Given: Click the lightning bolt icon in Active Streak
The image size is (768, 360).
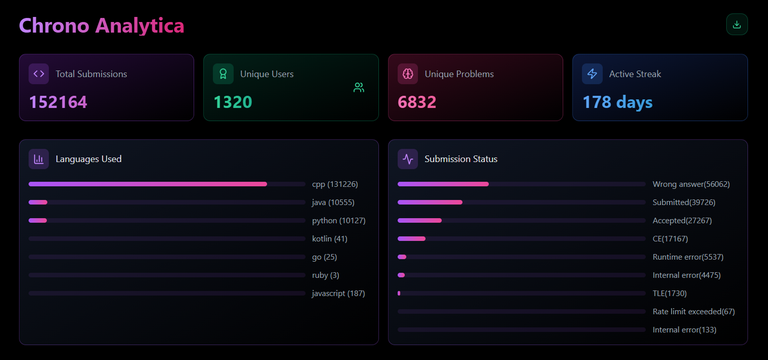Looking at the screenshot, I should 592,74.
